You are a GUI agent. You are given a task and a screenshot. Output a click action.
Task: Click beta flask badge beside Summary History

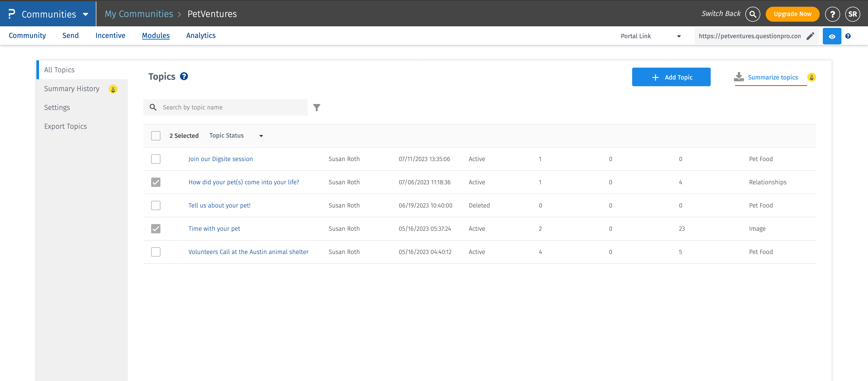pos(113,89)
